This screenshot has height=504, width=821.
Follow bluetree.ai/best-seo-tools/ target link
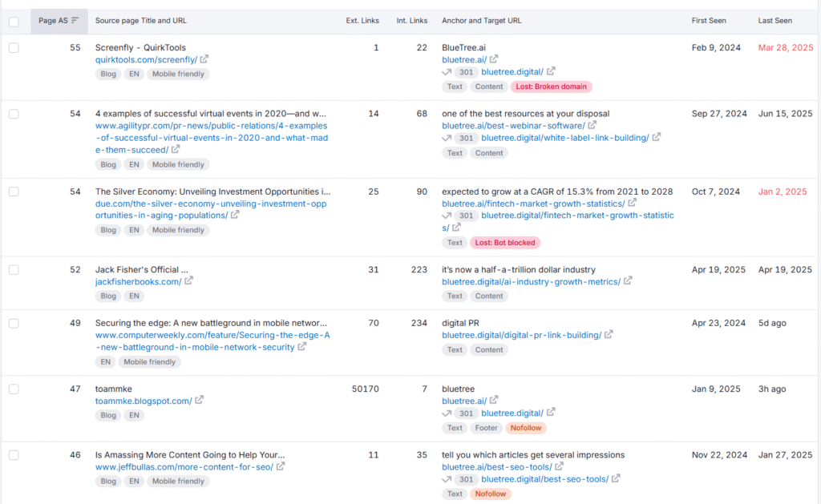tap(497, 467)
